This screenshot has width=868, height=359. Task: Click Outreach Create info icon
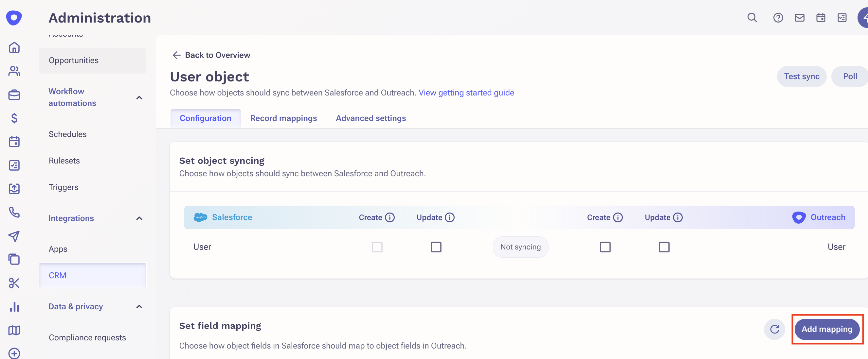coord(618,217)
